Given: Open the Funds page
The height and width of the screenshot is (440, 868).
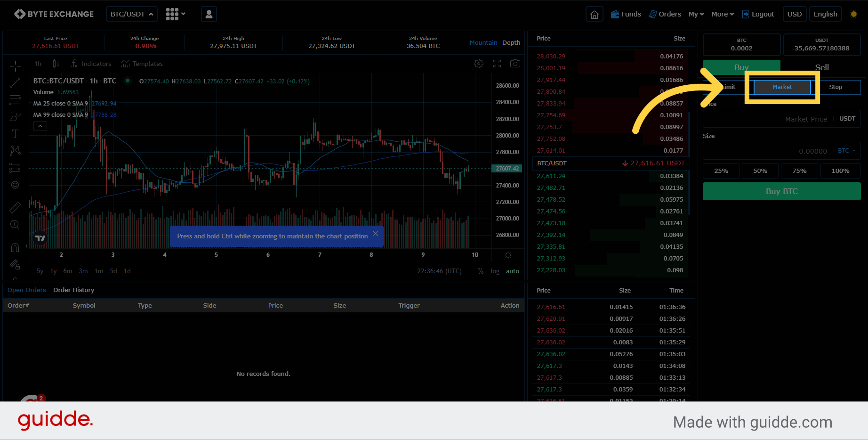Looking at the screenshot, I should point(626,14).
